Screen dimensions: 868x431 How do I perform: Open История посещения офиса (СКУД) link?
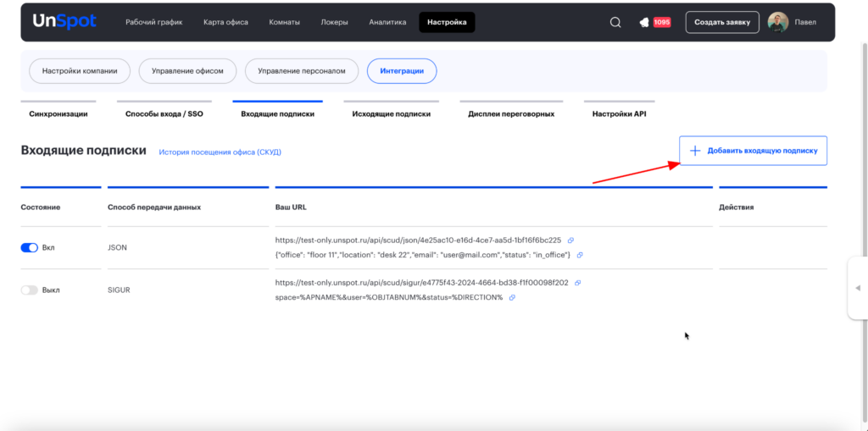pyautogui.click(x=220, y=152)
